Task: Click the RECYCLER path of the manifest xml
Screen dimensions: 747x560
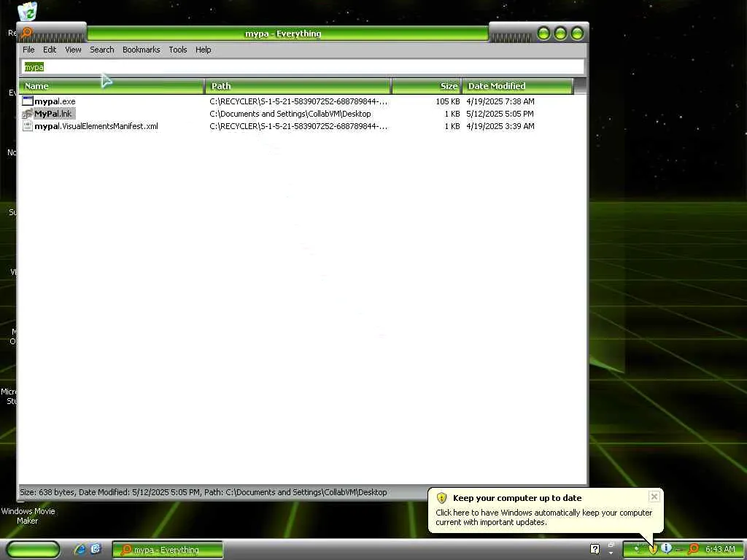Action: (298, 126)
